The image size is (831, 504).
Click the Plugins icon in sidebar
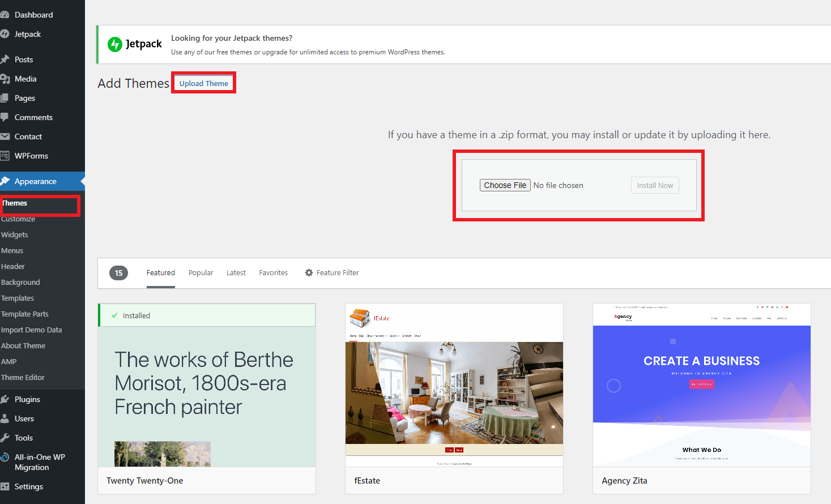(x=5, y=399)
